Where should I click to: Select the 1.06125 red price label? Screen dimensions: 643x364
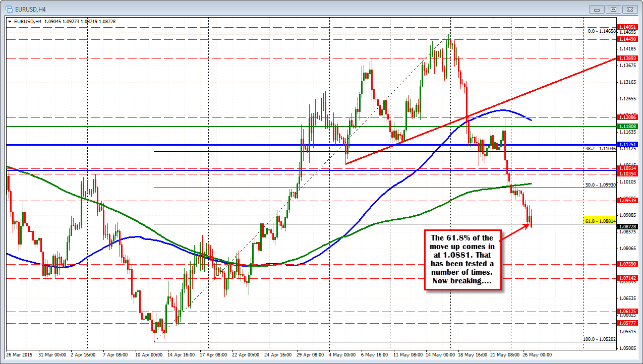pyautogui.click(x=627, y=312)
